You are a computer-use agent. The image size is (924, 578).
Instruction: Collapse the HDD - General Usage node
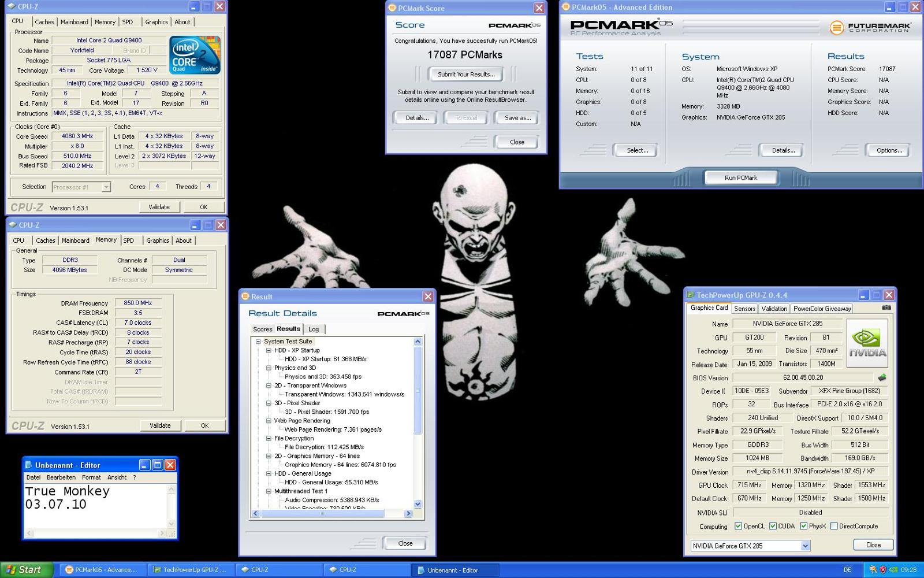point(269,473)
